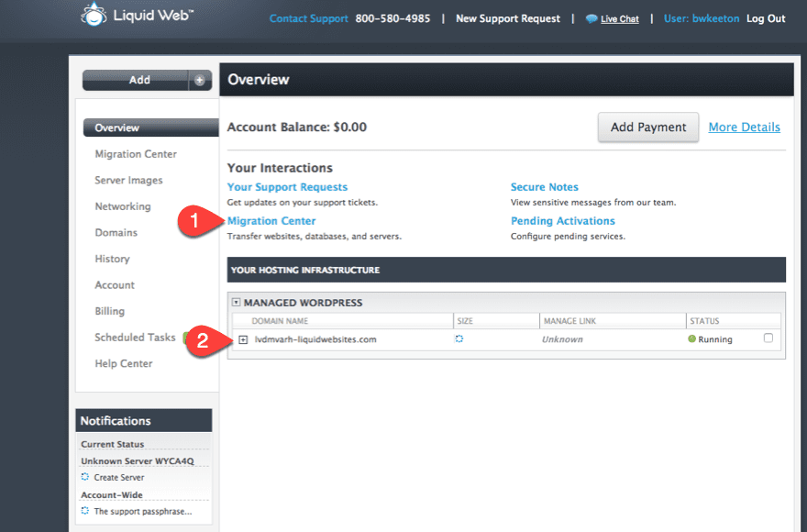Click the spinner icon beside Create Server
This screenshot has height=532, width=807.
[85, 477]
